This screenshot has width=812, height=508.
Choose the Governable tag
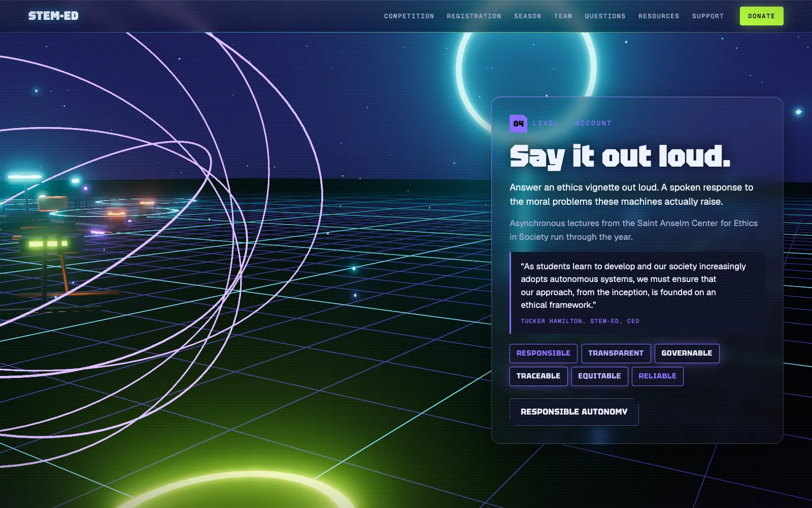[687, 353]
